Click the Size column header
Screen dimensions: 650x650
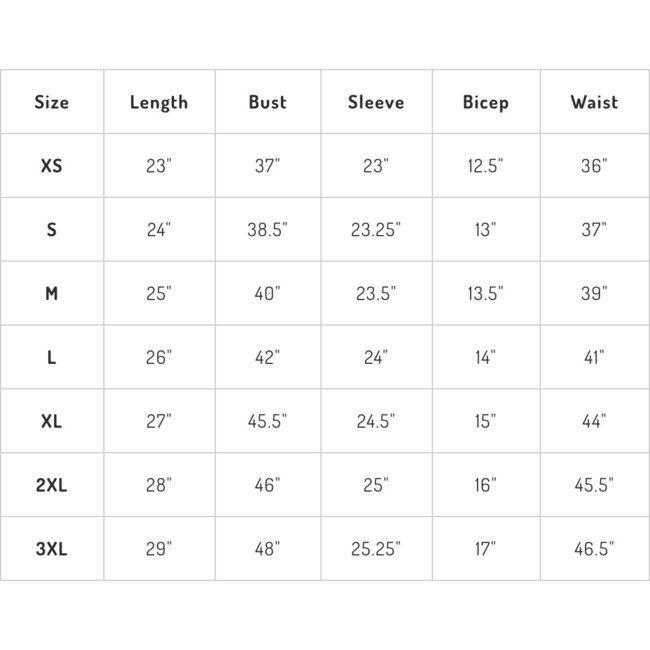click(x=52, y=102)
